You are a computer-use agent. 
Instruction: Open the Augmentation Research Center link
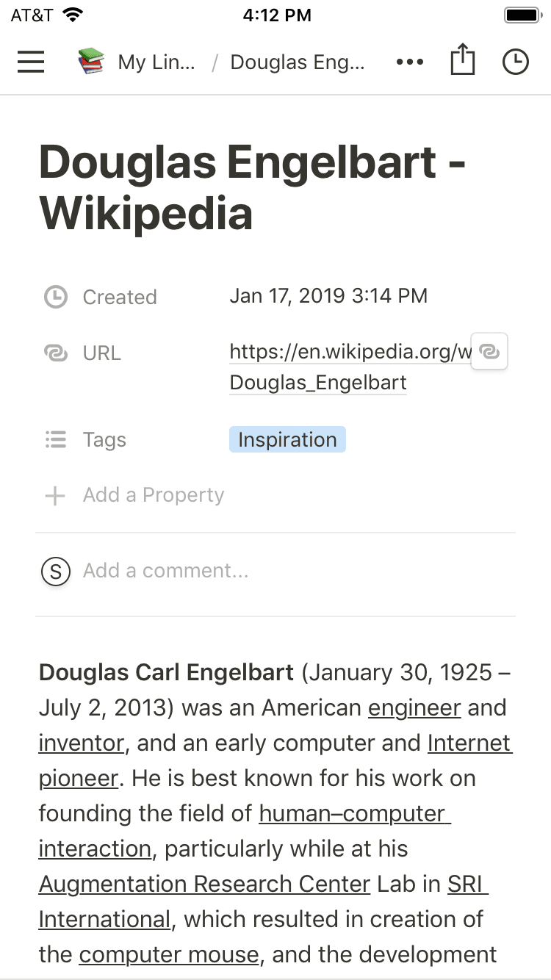[204, 884]
